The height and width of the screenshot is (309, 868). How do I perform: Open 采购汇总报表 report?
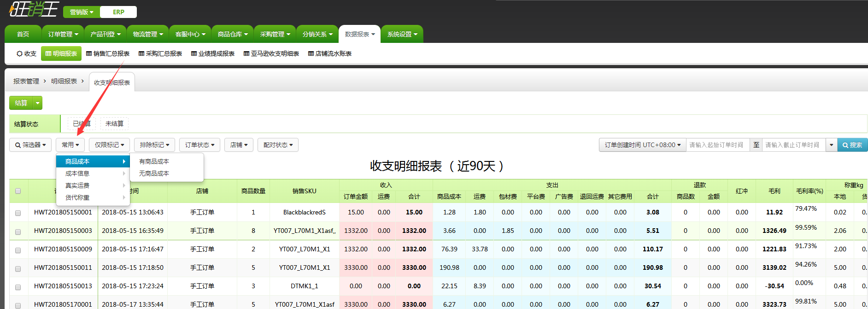click(160, 53)
